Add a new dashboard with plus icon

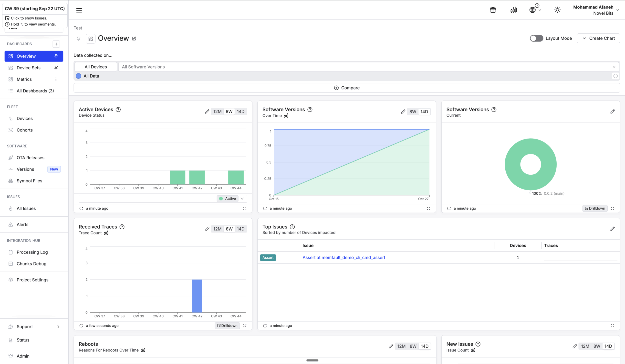56,44
